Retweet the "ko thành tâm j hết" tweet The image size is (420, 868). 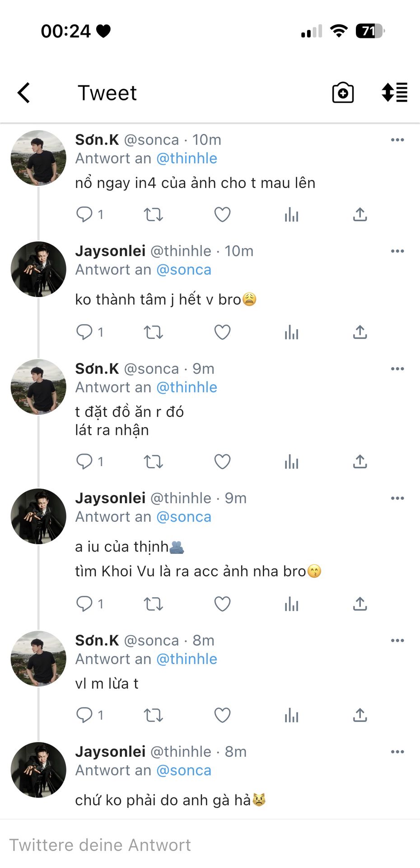(x=153, y=333)
